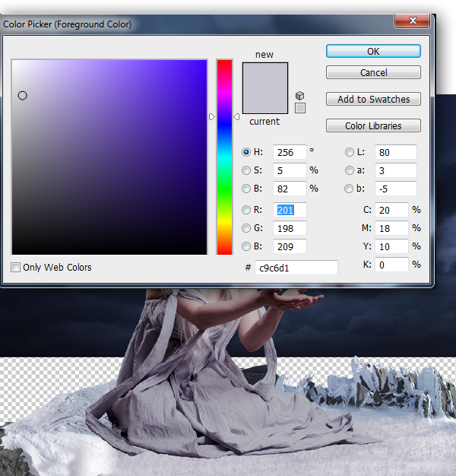Click the Hue degree input field
The height and width of the screenshot is (476, 456).
[290, 152]
